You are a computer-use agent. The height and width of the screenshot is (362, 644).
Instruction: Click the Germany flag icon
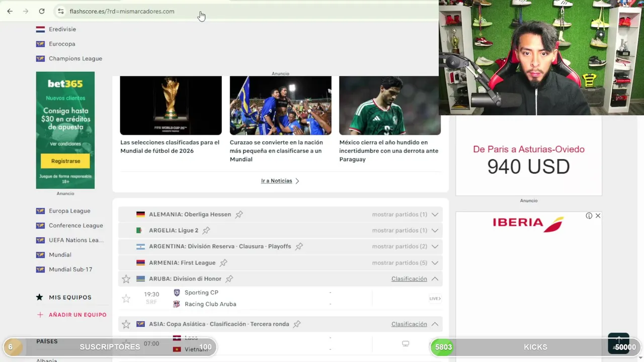(140, 214)
